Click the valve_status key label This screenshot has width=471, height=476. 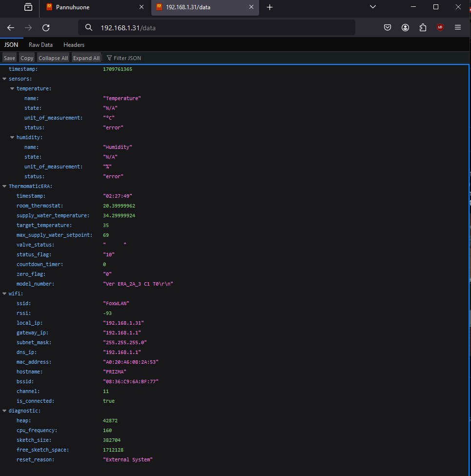36,245
